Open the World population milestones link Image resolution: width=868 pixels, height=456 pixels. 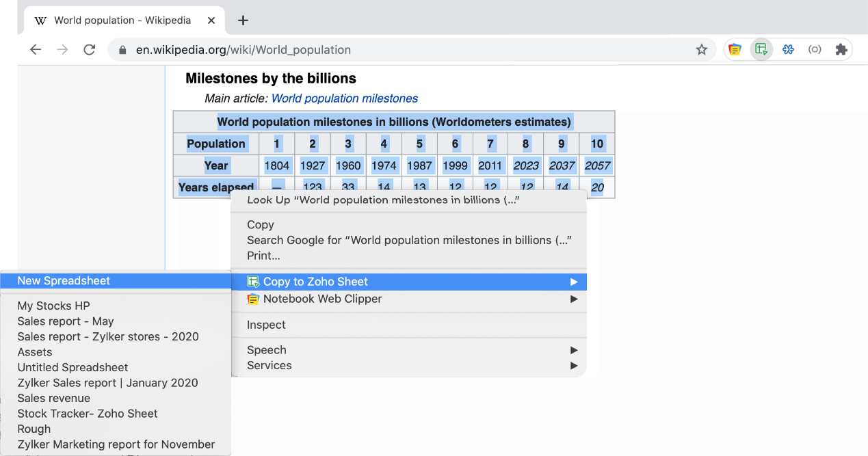click(345, 98)
